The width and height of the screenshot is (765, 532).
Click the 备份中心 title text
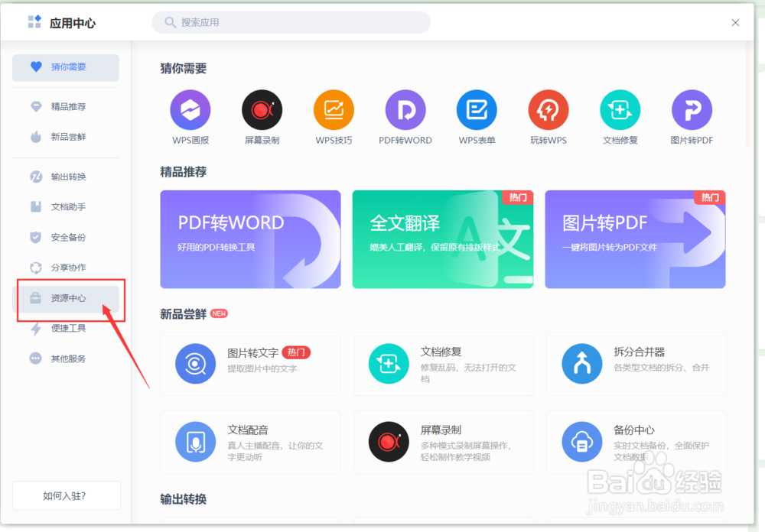tap(634, 430)
